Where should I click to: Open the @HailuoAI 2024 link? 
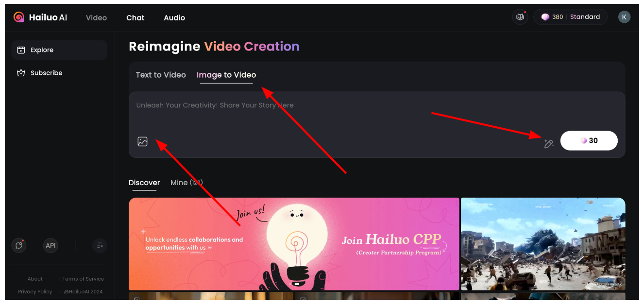coord(83,291)
